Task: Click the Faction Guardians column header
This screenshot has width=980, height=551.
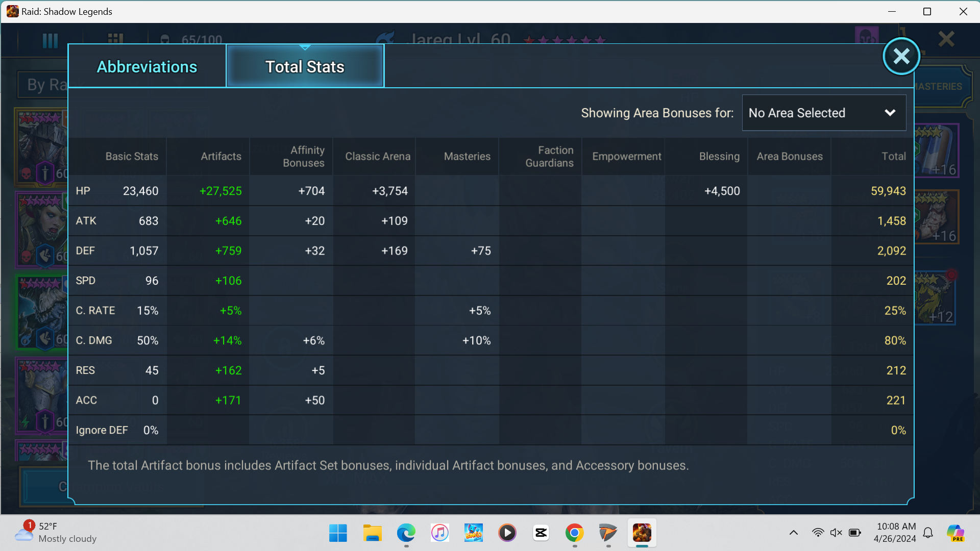Action: [550, 156]
